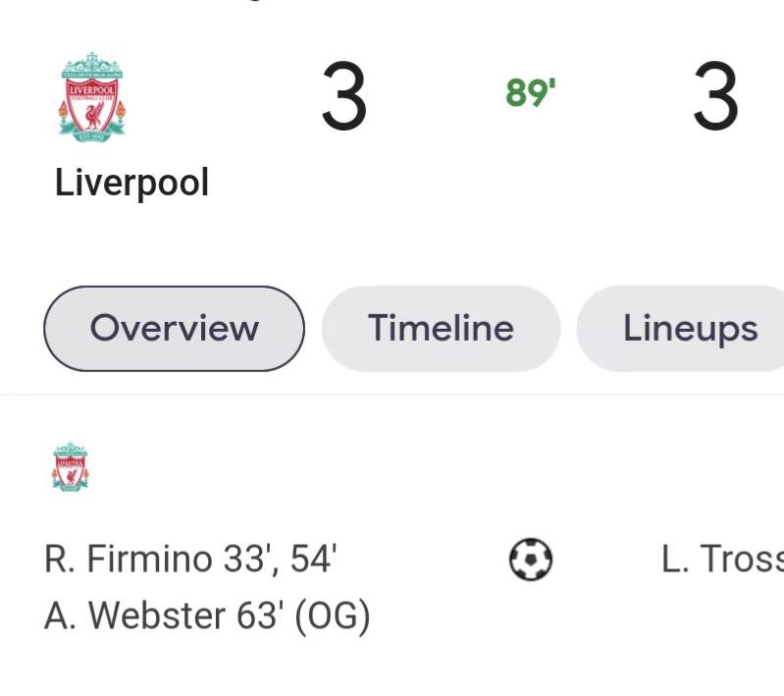Open the Lineups tab

(x=690, y=328)
